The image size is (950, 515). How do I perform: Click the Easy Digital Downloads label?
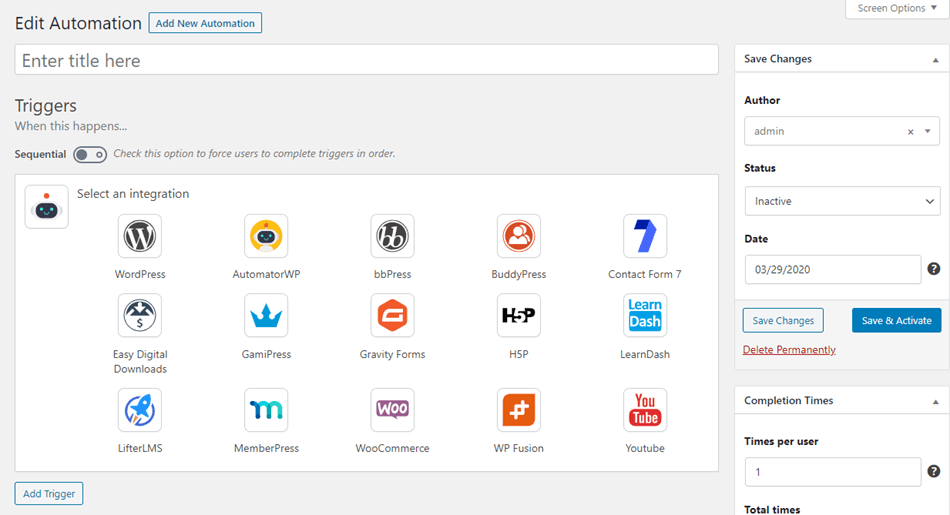[x=140, y=361]
